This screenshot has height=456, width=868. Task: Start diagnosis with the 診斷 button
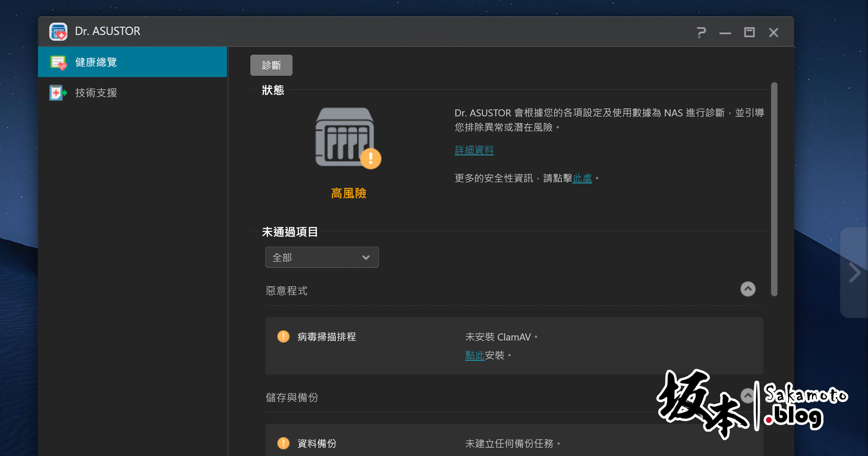coord(271,65)
